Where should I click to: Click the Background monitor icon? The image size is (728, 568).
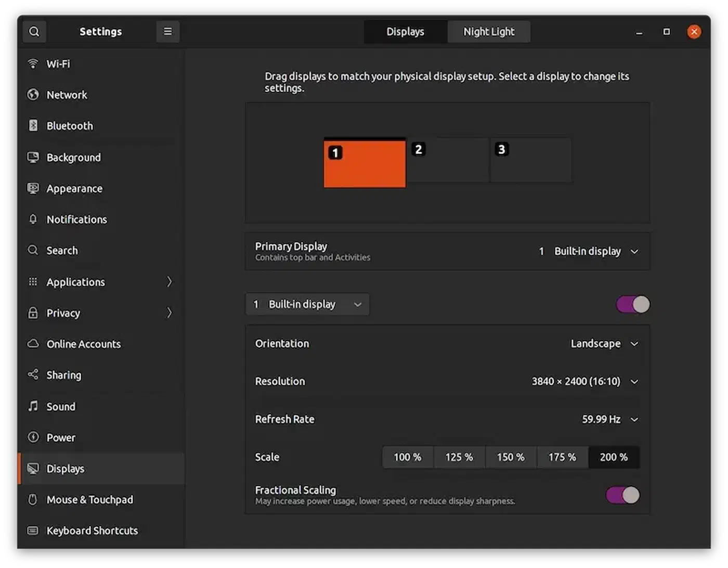point(33,157)
